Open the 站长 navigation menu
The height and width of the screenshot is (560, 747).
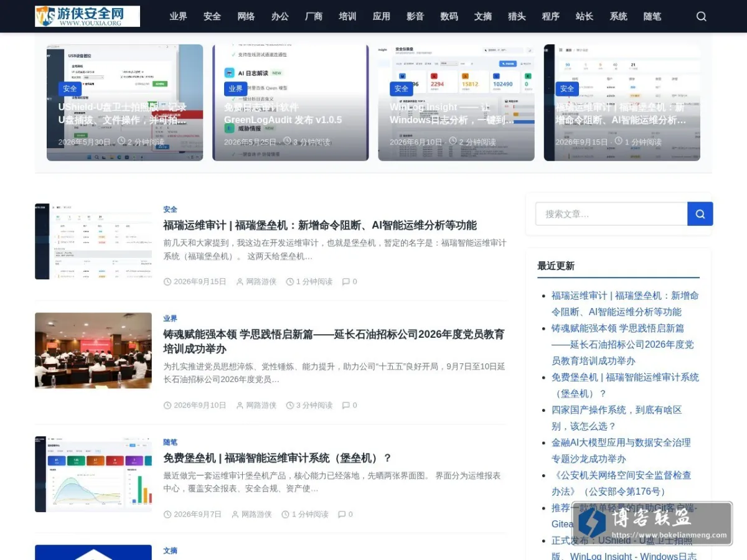tap(585, 16)
